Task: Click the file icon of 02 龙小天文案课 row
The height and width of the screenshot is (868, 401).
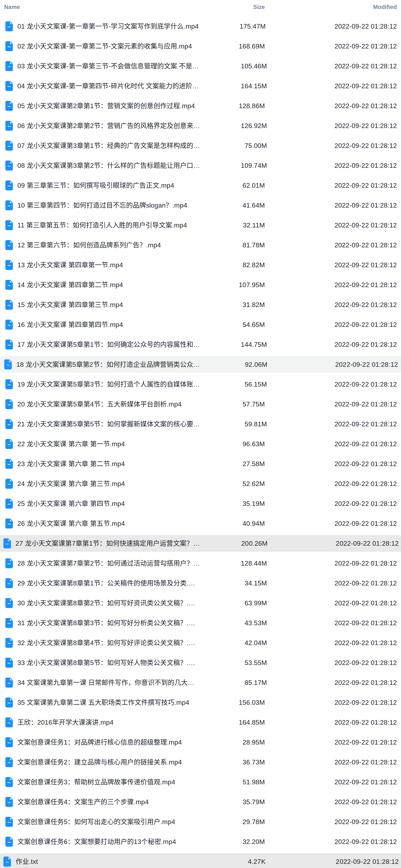Action: pyautogui.click(x=9, y=46)
